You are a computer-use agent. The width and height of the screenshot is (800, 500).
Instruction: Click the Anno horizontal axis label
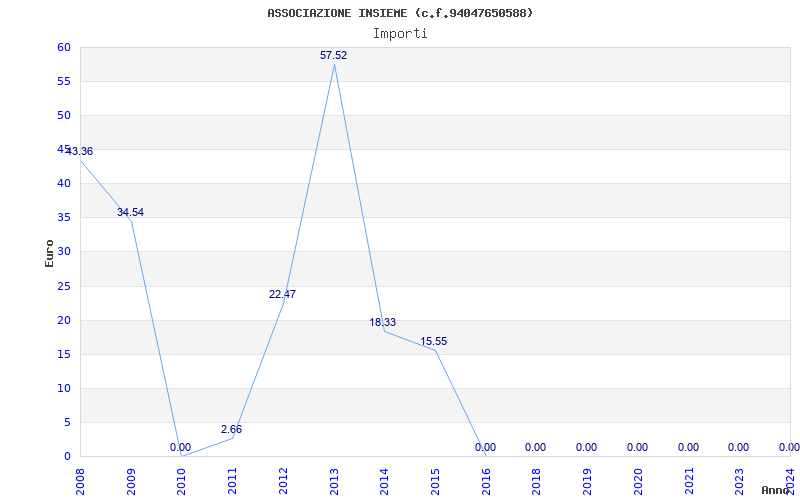(x=775, y=490)
